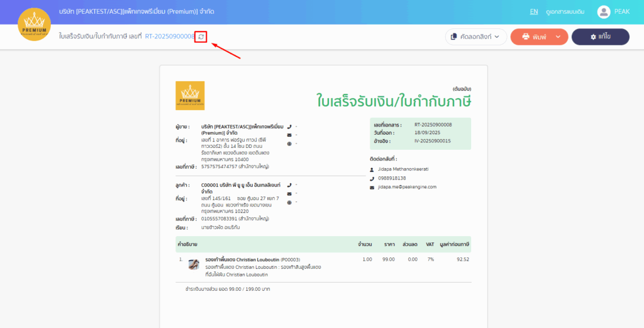Image resolution: width=644 pixels, height=328 pixels.
Task: Expand the คัดลอกลิงก์ dropdown chevron
Action: pyautogui.click(x=496, y=37)
